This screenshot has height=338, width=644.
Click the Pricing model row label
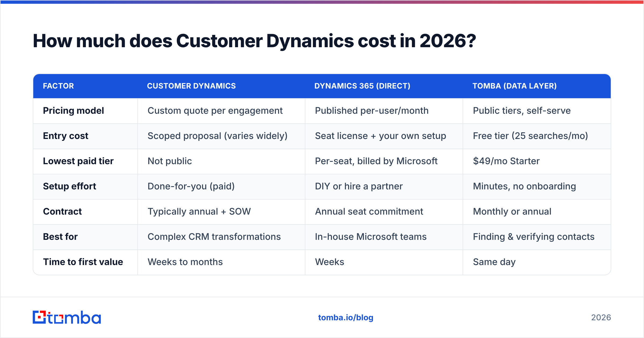(73, 111)
